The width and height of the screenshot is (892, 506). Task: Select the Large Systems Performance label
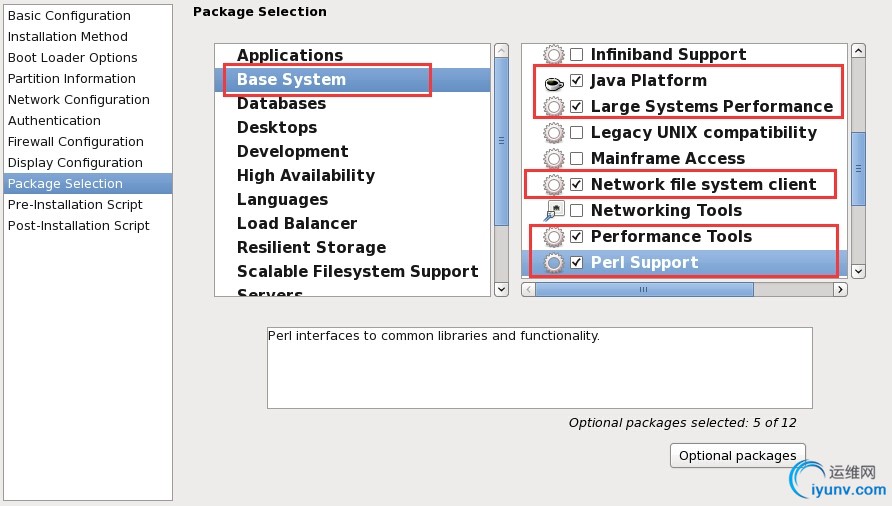[x=712, y=106]
